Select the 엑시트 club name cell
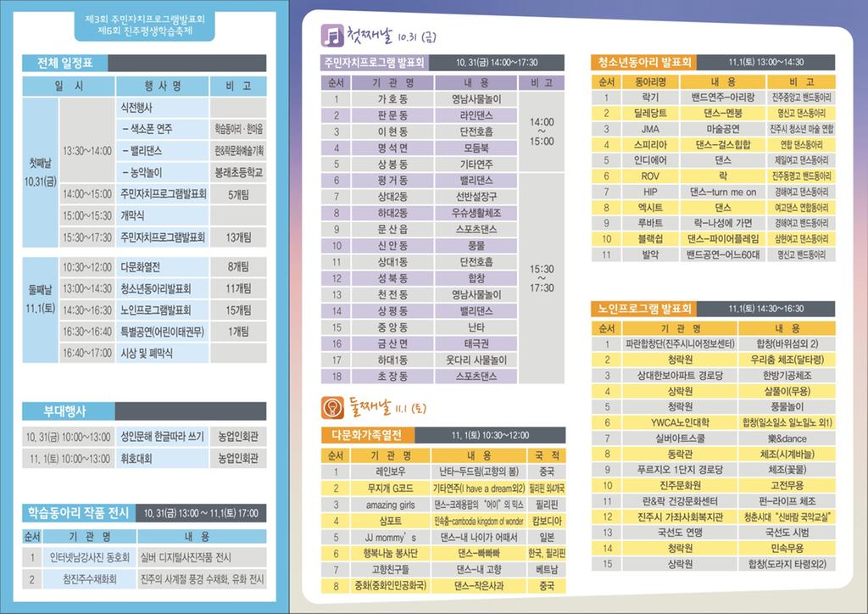868x614 pixels. tap(650, 208)
